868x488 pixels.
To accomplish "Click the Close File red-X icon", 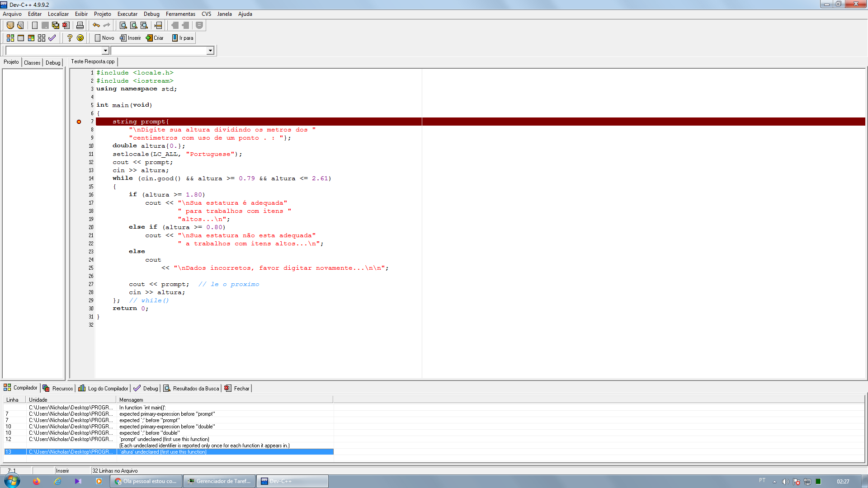I will 66,25.
